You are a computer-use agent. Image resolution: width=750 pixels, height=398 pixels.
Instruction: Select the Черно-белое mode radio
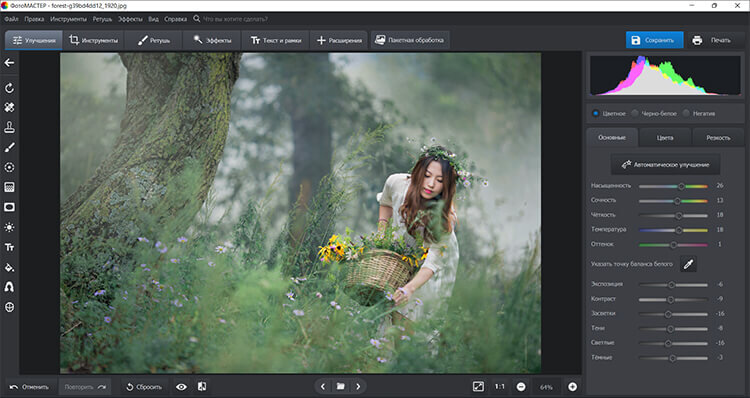click(635, 113)
